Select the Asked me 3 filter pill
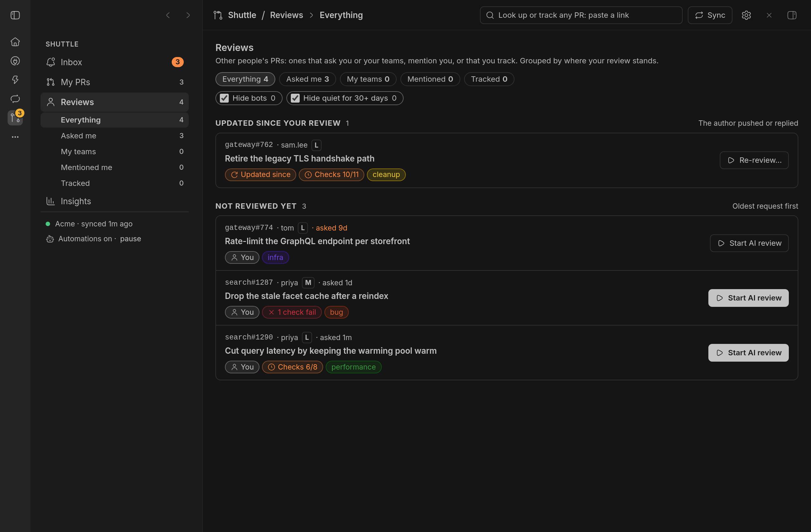This screenshot has width=811, height=532. point(307,79)
